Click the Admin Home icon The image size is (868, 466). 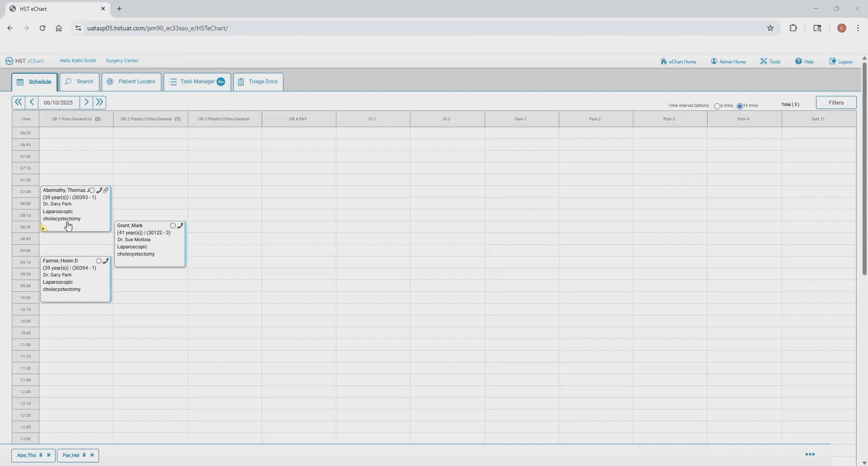(715, 61)
